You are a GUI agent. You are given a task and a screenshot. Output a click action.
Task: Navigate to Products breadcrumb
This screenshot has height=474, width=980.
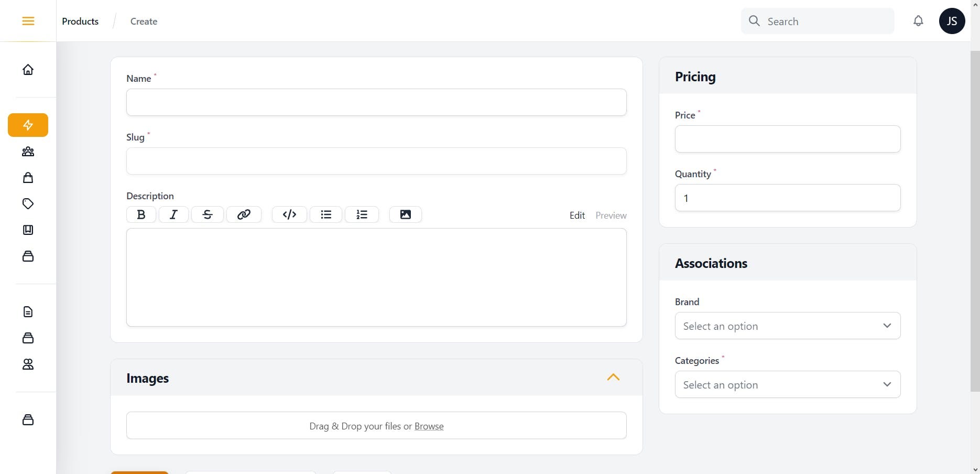(80, 21)
